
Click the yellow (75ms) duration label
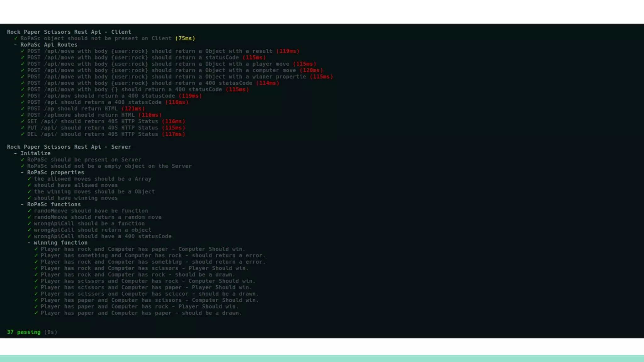pos(185,38)
